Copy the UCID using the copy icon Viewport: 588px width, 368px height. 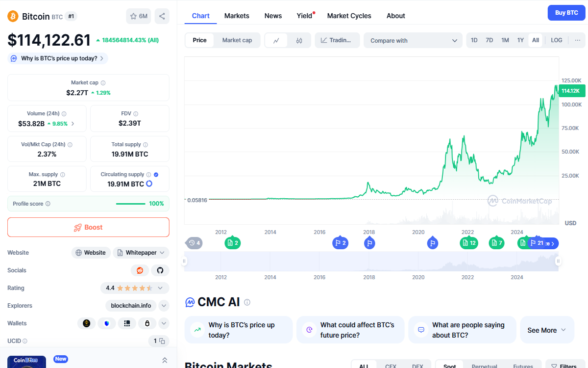tap(162, 341)
